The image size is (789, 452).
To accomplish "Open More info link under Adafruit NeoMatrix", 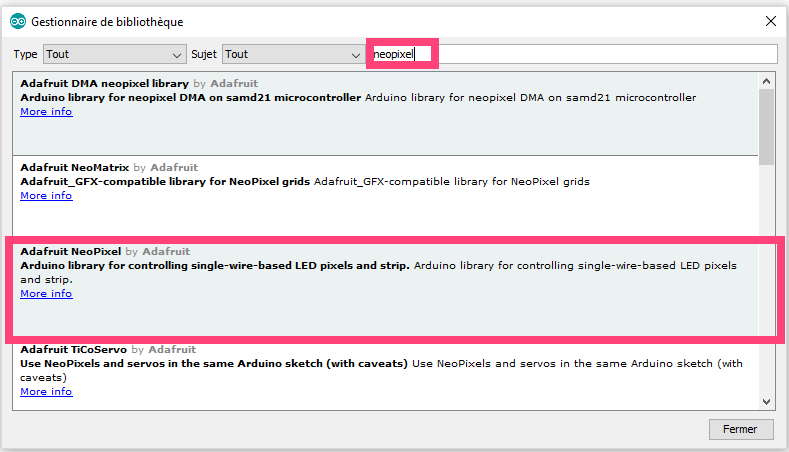I will (x=46, y=196).
